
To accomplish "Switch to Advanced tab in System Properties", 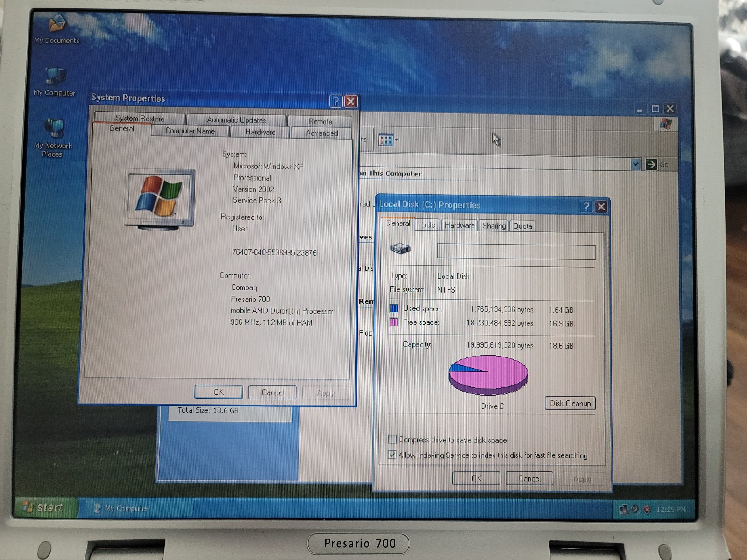I will (x=322, y=133).
